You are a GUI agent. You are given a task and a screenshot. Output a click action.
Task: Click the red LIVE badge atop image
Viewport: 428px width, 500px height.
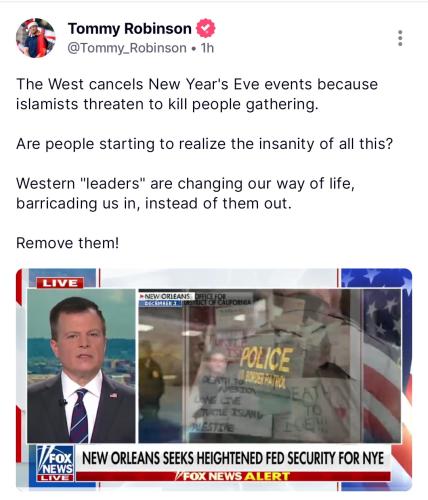pos(60,283)
